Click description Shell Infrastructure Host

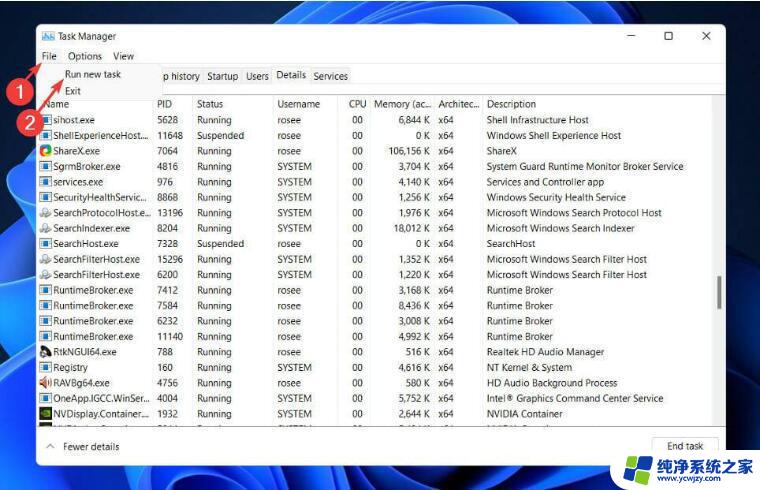point(538,120)
